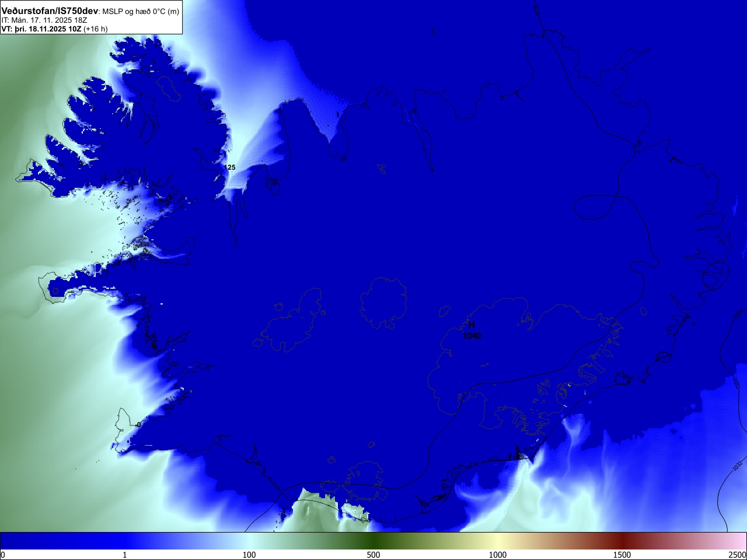Click the "100" label under the color scale
747x560 pixels.
pyautogui.click(x=249, y=555)
